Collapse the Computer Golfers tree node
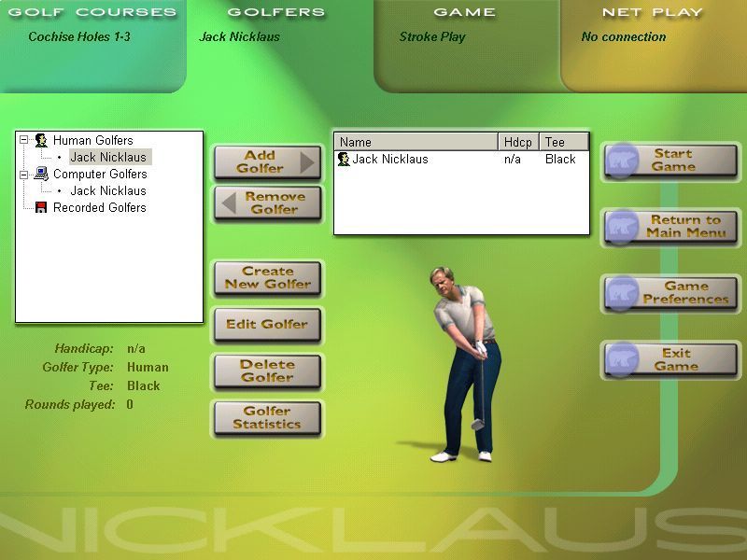This screenshot has width=747, height=560. coord(24,175)
